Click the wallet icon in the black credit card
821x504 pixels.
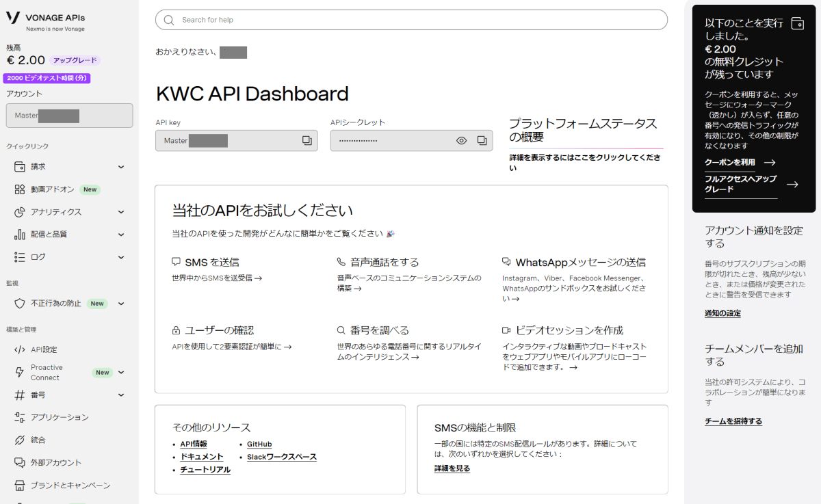pos(796,23)
